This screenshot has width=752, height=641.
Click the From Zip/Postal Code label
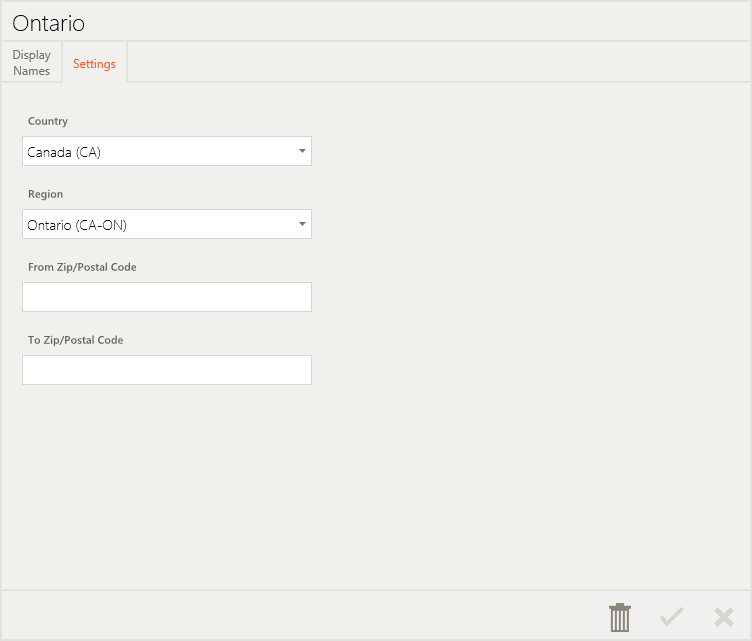tap(82, 267)
